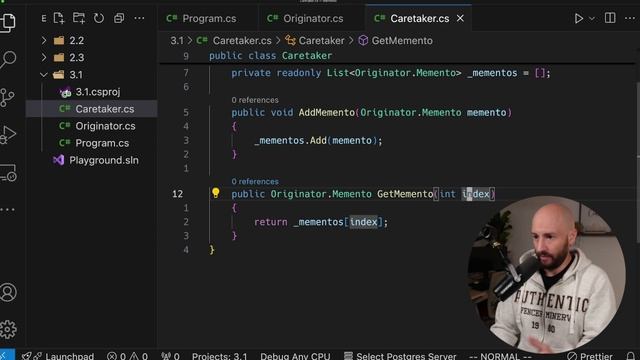Collapse the 3.1 folder
The height and width of the screenshot is (360, 640).
tap(44, 75)
